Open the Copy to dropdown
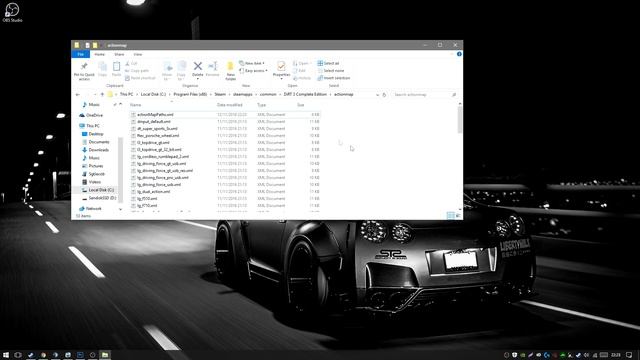Screen dimensions: 640x360 click(x=181, y=70)
